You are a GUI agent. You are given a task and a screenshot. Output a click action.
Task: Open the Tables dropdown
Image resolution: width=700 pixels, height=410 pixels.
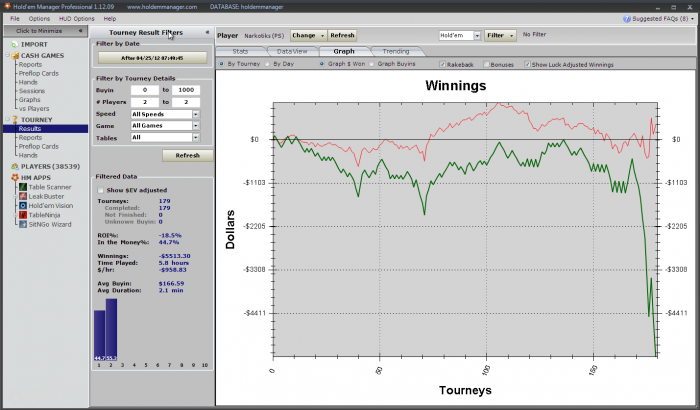(x=196, y=138)
